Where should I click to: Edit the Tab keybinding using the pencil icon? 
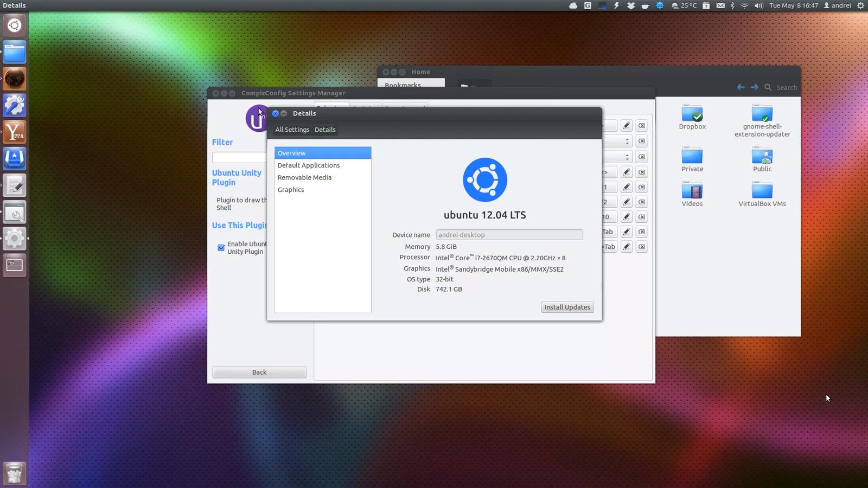point(627,232)
